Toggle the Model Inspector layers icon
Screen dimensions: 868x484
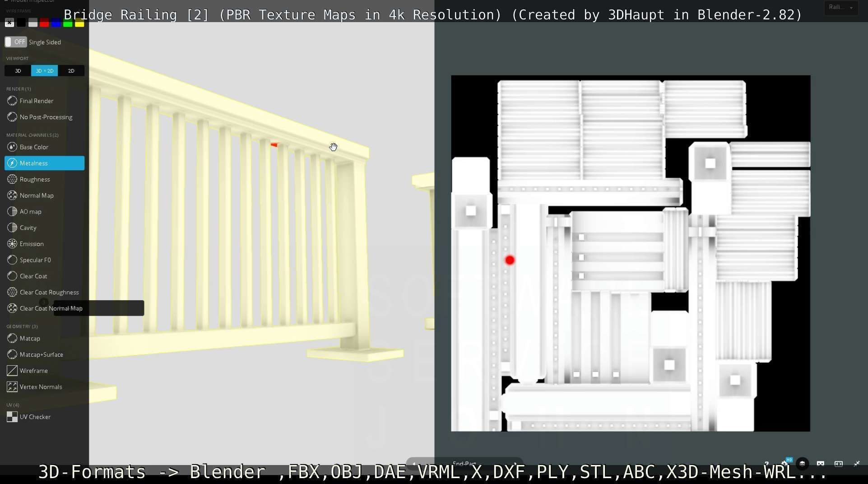pyautogui.click(x=802, y=464)
